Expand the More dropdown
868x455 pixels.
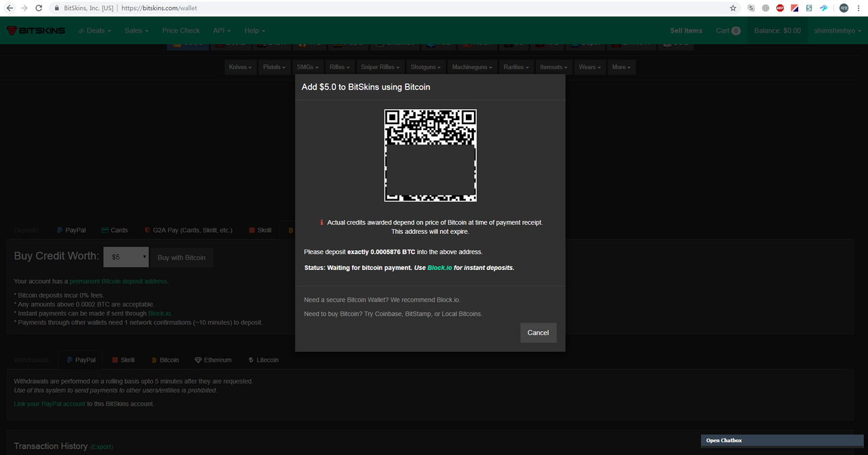click(621, 67)
